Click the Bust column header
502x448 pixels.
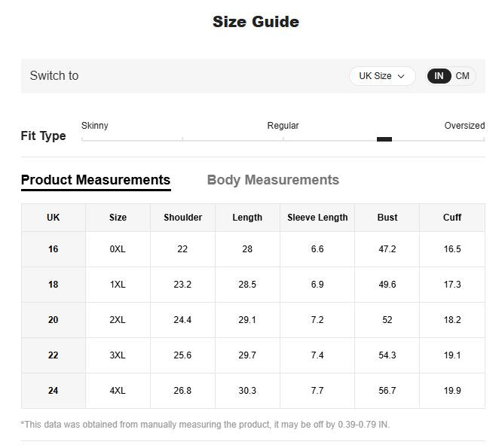pyautogui.click(x=387, y=218)
